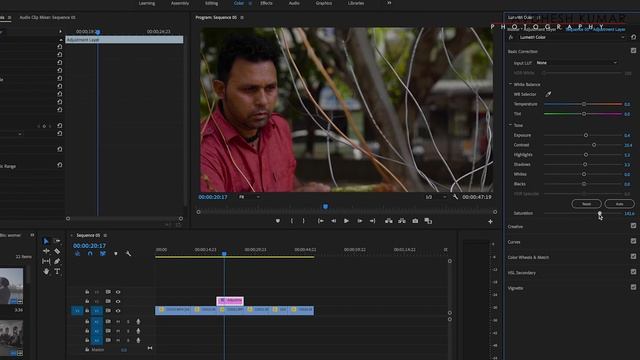Add marker in Program monitor

pos(278,221)
